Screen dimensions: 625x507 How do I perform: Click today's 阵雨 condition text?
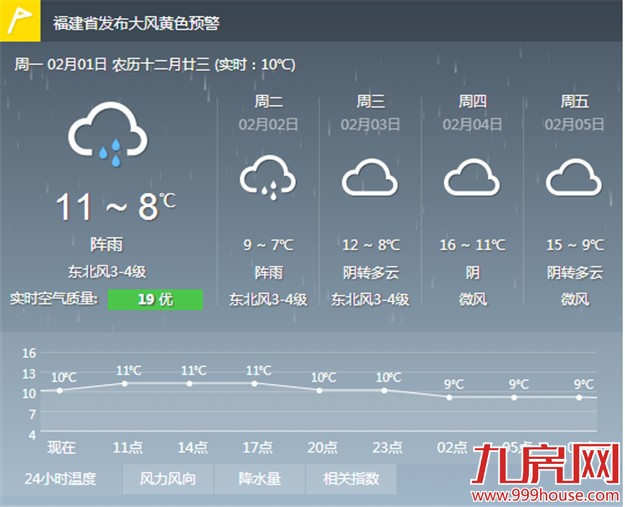pos(106,244)
